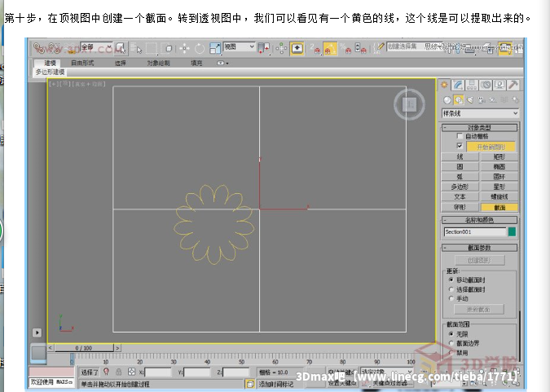Switch to the 填充 ribbon tab

(x=196, y=64)
